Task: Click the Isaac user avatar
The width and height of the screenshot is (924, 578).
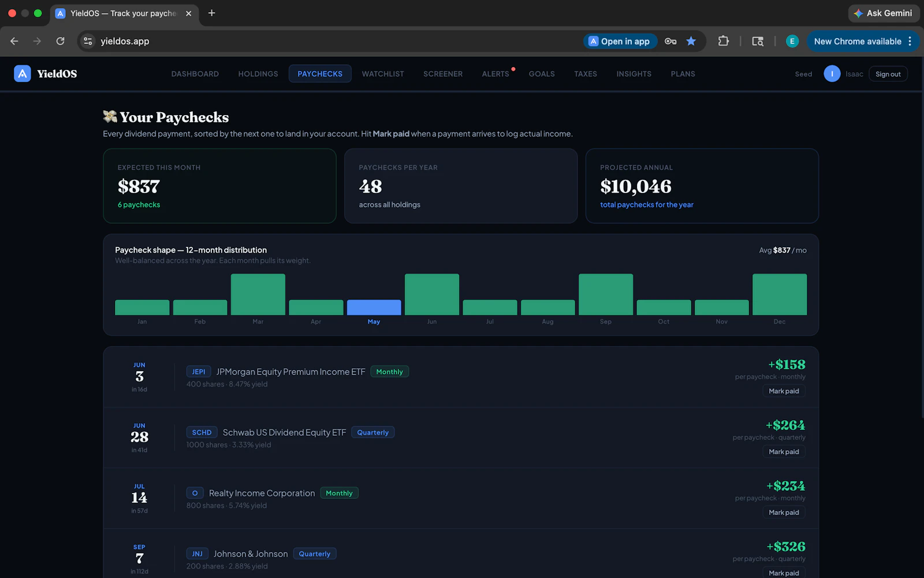Action: coord(832,74)
